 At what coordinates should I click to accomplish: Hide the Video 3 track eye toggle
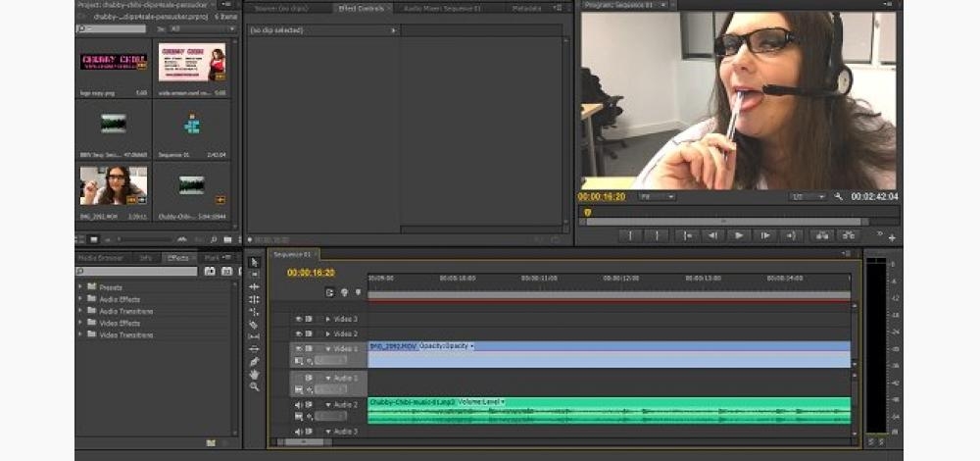(x=299, y=319)
